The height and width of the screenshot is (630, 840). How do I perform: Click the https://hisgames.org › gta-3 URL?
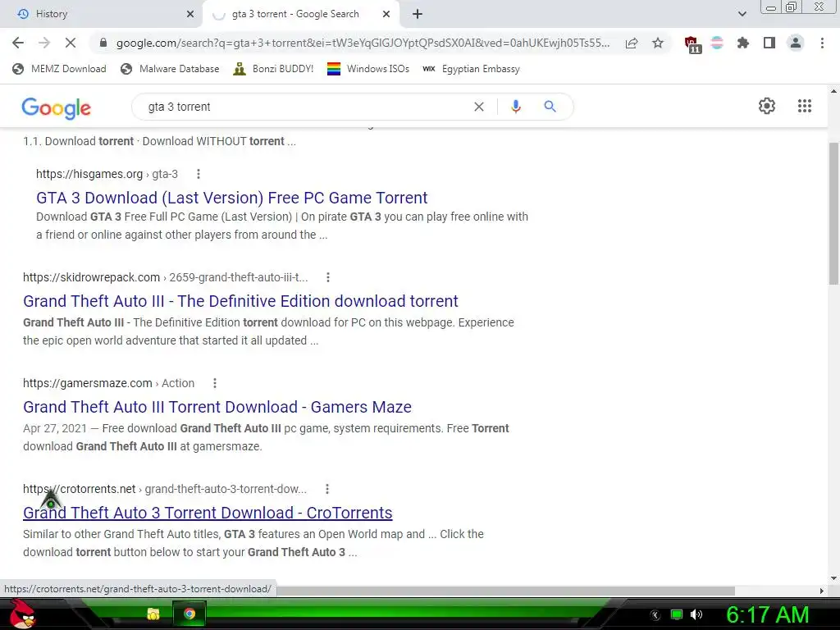point(107,174)
